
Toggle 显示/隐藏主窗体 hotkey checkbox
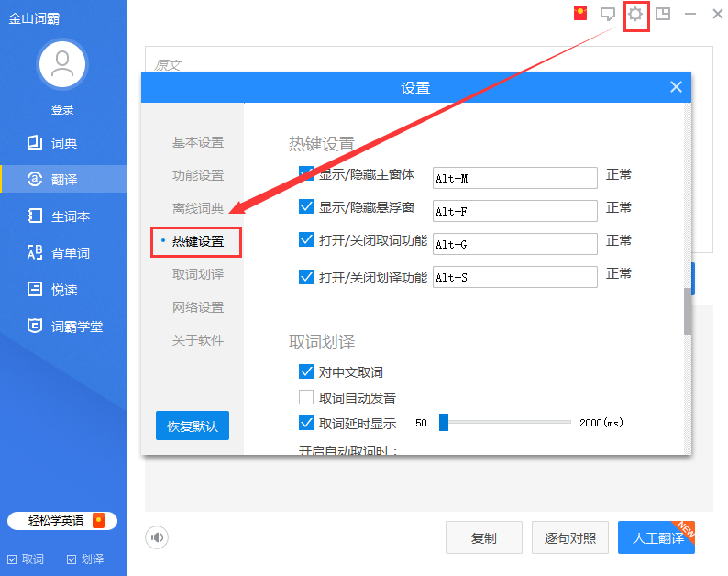[x=306, y=173]
